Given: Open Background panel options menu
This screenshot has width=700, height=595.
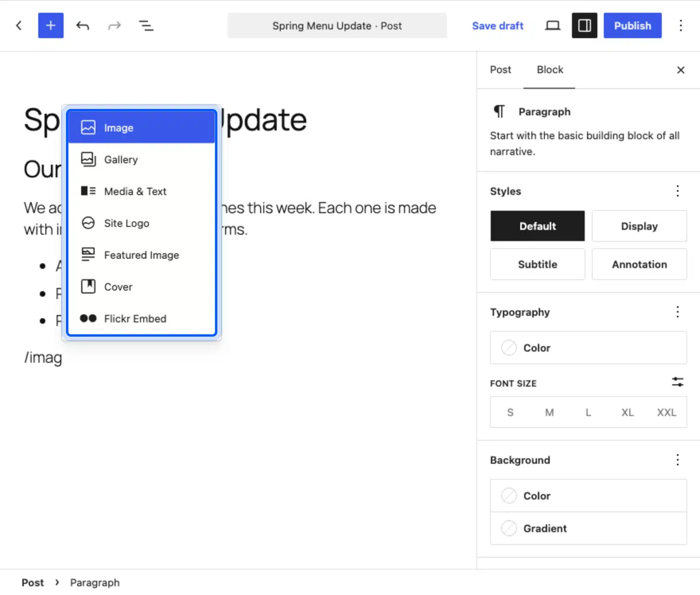Looking at the screenshot, I should pos(678,460).
